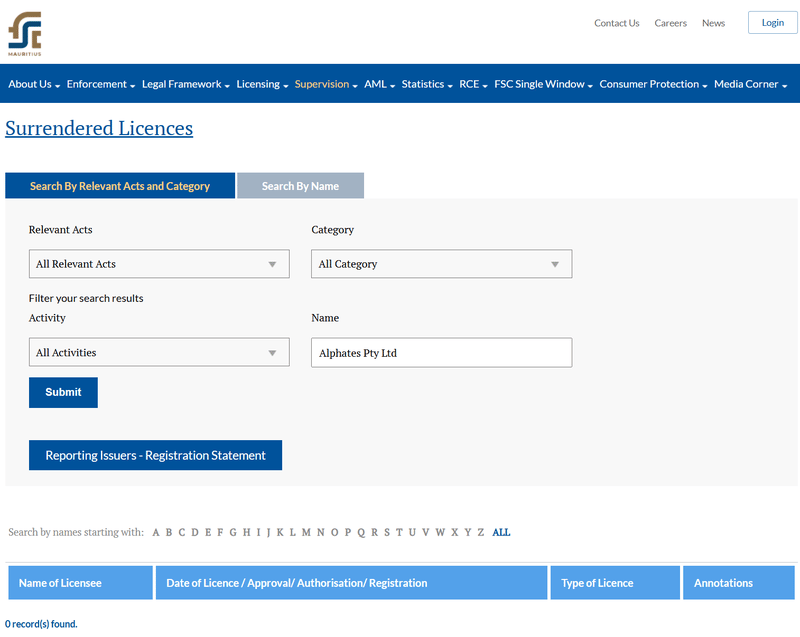This screenshot has height=637, width=800.
Task: Filter names starting with letter R
Action: [x=374, y=532]
